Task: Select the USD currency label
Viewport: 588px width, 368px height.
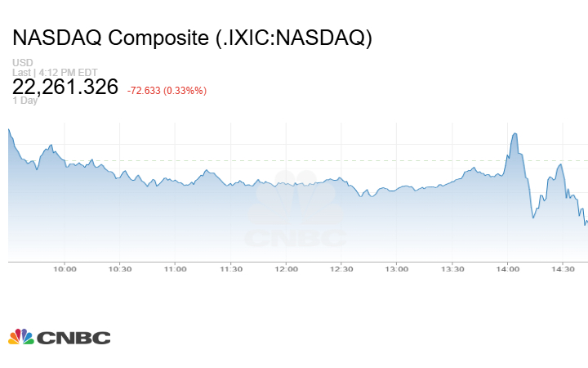Action: click(x=22, y=63)
